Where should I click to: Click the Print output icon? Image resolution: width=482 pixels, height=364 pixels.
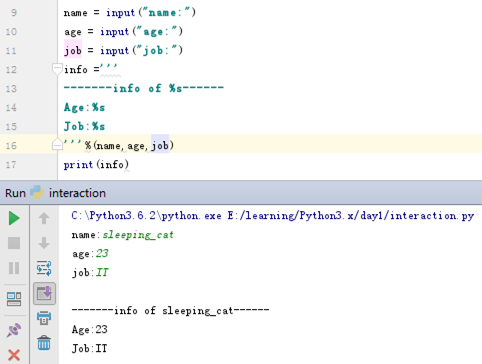coord(44,318)
